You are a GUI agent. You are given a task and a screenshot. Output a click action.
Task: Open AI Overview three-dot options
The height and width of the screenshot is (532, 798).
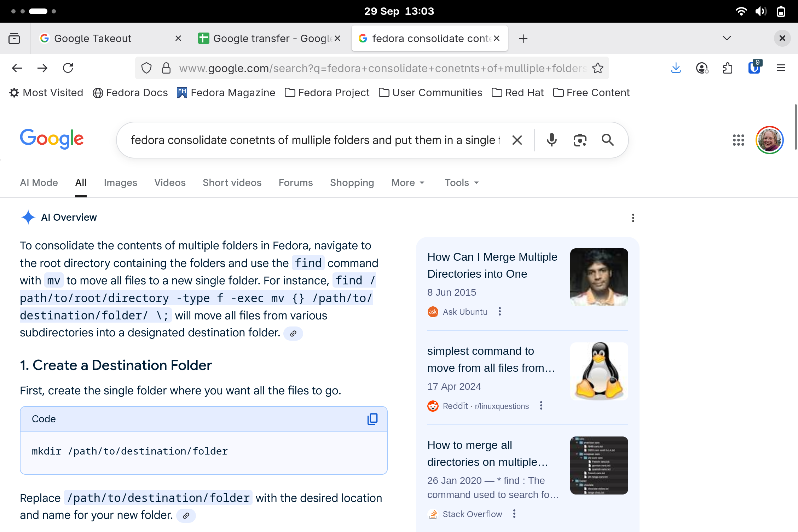coord(633,218)
